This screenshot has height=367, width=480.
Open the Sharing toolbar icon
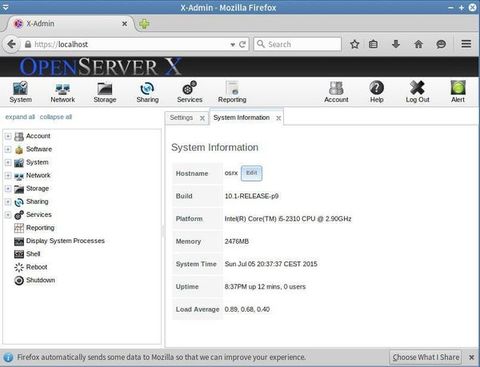(x=147, y=92)
